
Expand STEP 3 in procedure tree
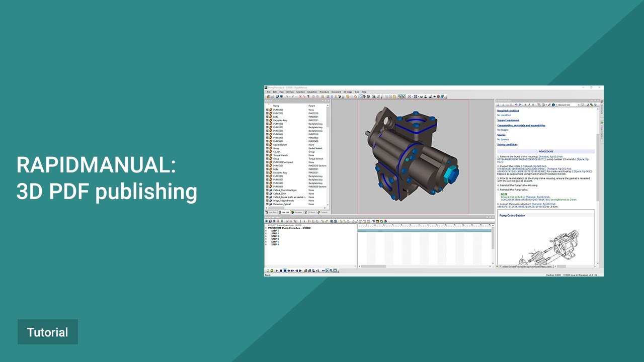click(266, 236)
